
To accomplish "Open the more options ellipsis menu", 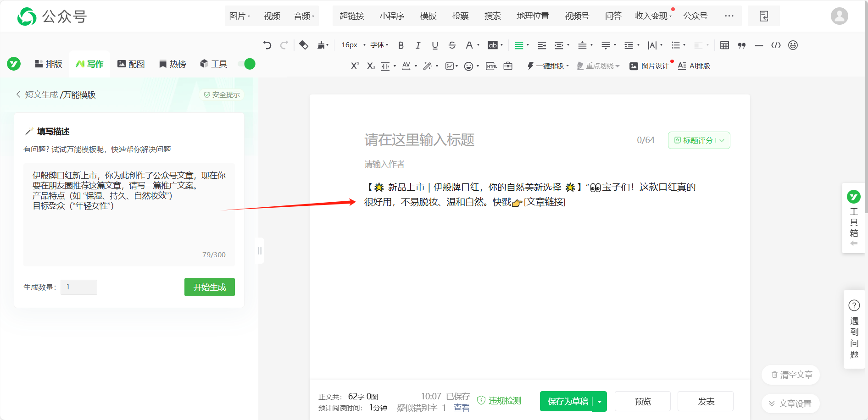I will (729, 16).
